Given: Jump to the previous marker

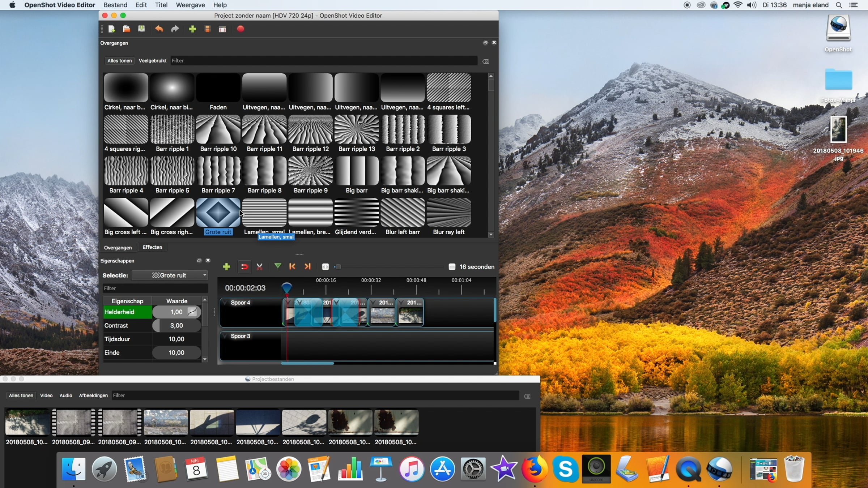Looking at the screenshot, I should click(292, 266).
